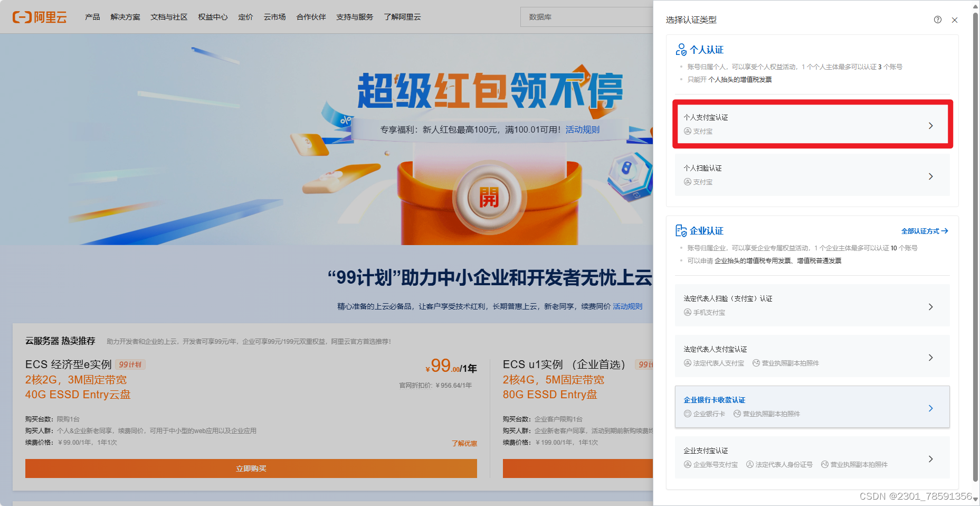Open the 合作伙伴 menu

point(311,17)
